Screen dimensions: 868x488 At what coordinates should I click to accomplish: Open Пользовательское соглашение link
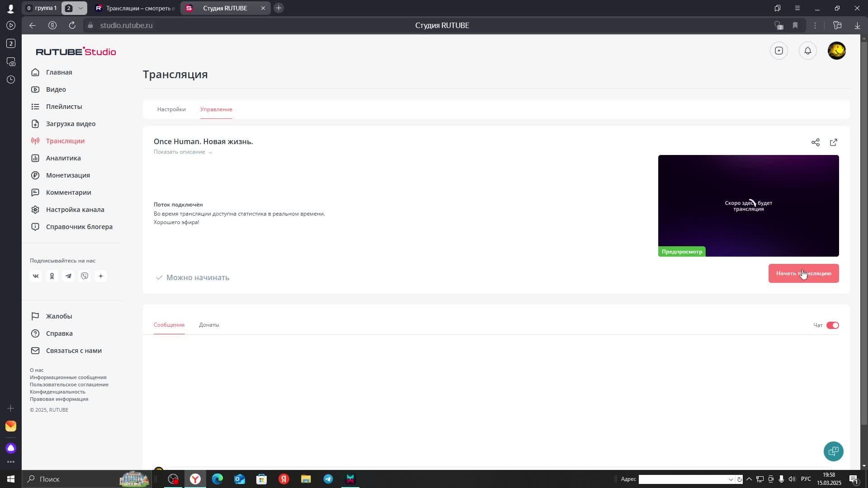pos(69,385)
